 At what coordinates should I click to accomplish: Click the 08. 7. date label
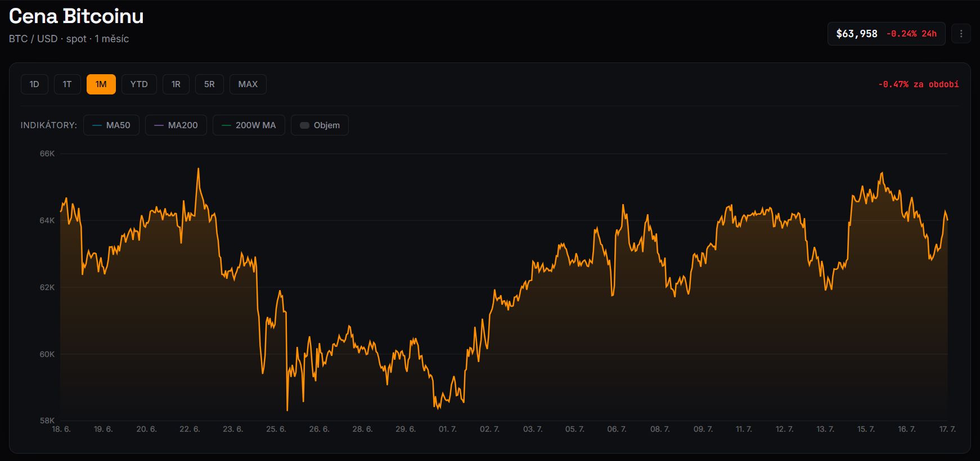(660, 429)
